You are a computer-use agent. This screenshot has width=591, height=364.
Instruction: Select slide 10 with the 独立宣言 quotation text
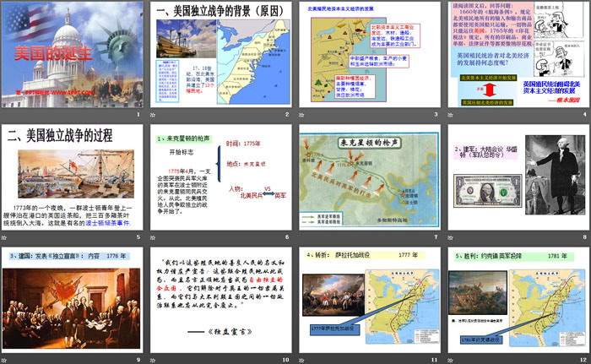point(220,301)
